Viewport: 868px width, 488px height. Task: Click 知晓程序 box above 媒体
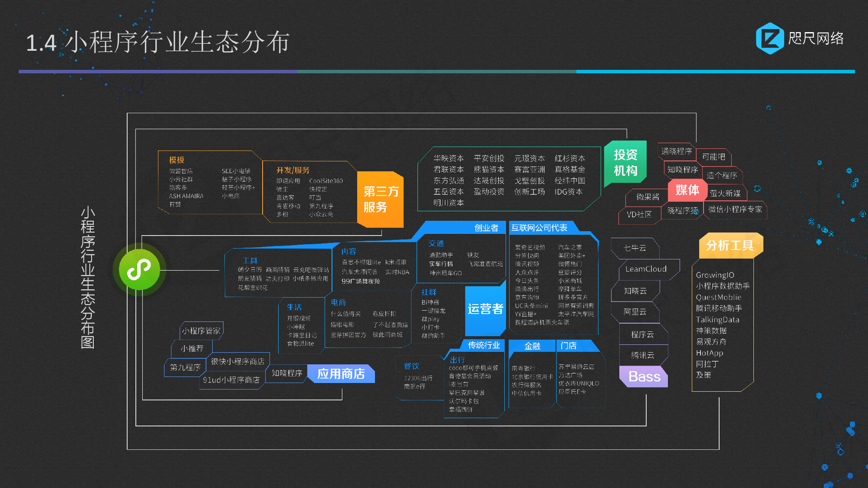[683, 170]
